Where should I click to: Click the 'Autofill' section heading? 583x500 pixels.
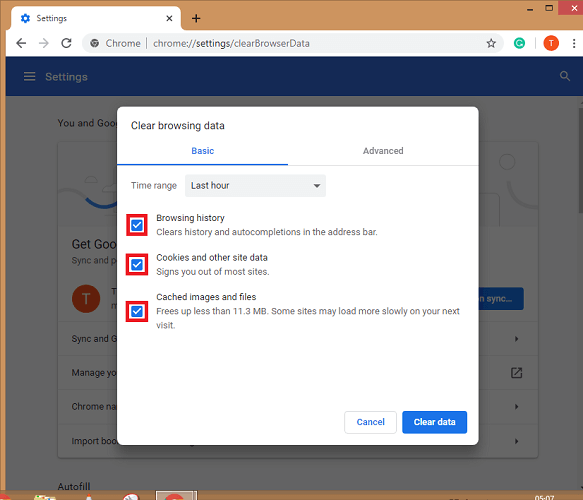(x=74, y=486)
